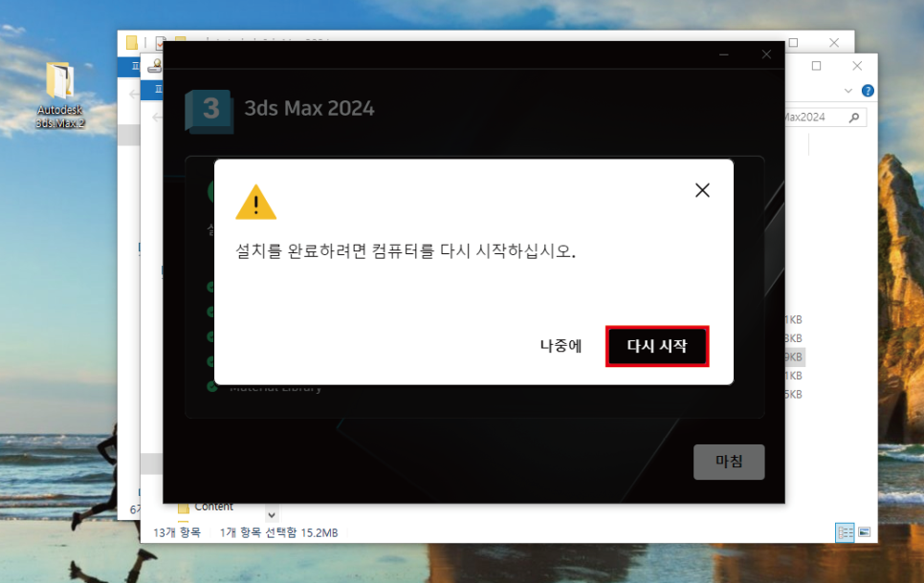Expand the File Explorer ribbon chevron
This screenshot has width=924, height=583.
point(848,91)
